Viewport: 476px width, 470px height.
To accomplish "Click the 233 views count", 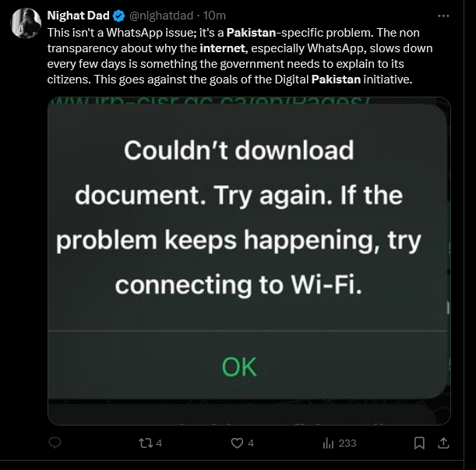I will click(x=347, y=443).
